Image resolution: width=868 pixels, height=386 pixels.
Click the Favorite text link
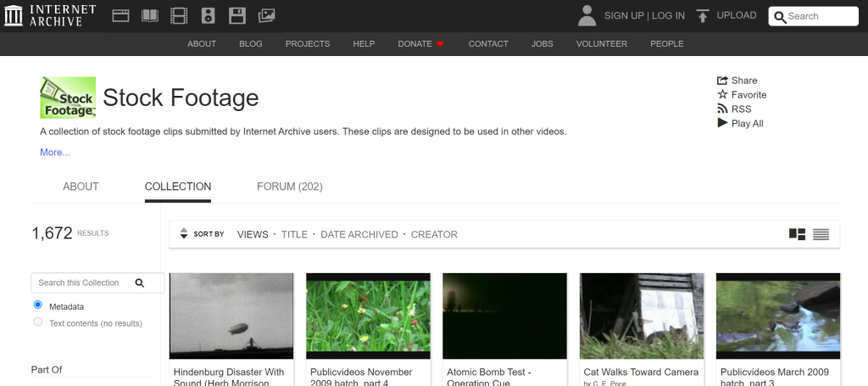(x=749, y=95)
